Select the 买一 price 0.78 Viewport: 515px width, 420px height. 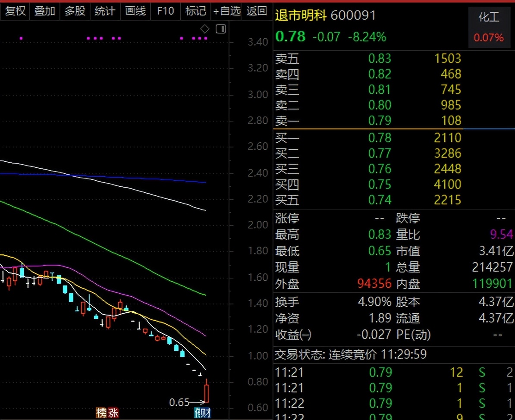pyautogui.click(x=380, y=138)
